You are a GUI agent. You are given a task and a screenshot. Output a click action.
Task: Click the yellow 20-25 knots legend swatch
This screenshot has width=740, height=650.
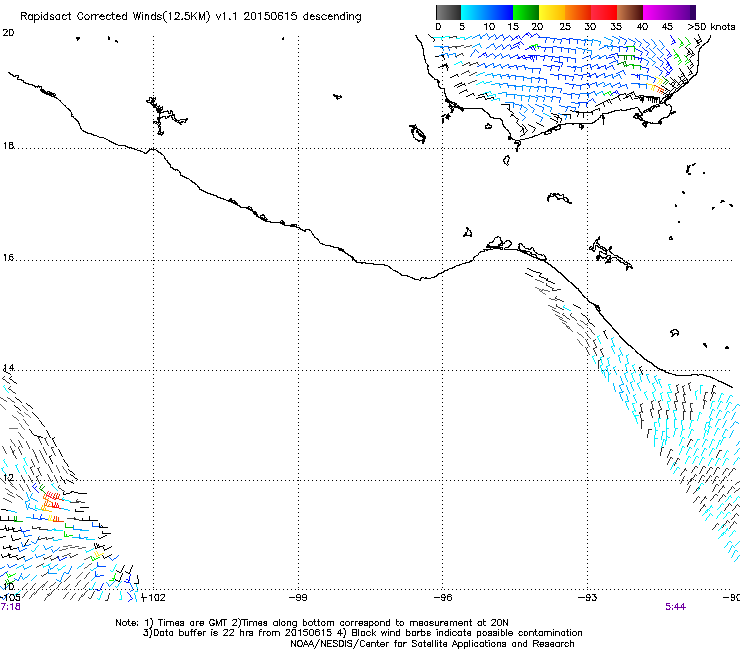pos(552,12)
